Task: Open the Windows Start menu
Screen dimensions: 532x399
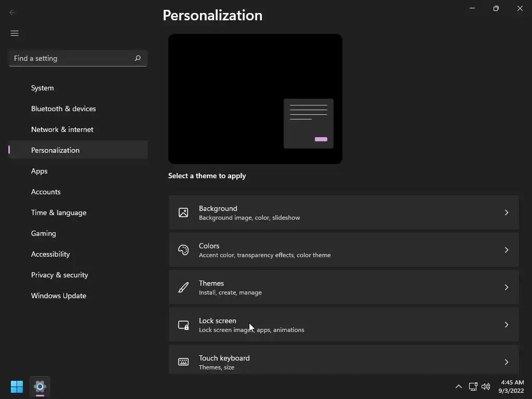Action: pyautogui.click(x=17, y=387)
